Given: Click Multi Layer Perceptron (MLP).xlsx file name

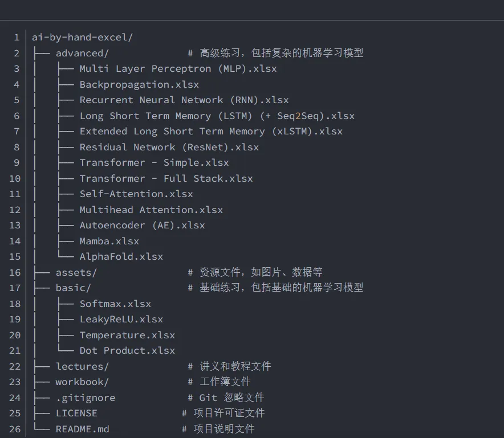Looking at the screenshot, I should pyautogui.click(x=178, y=69).
